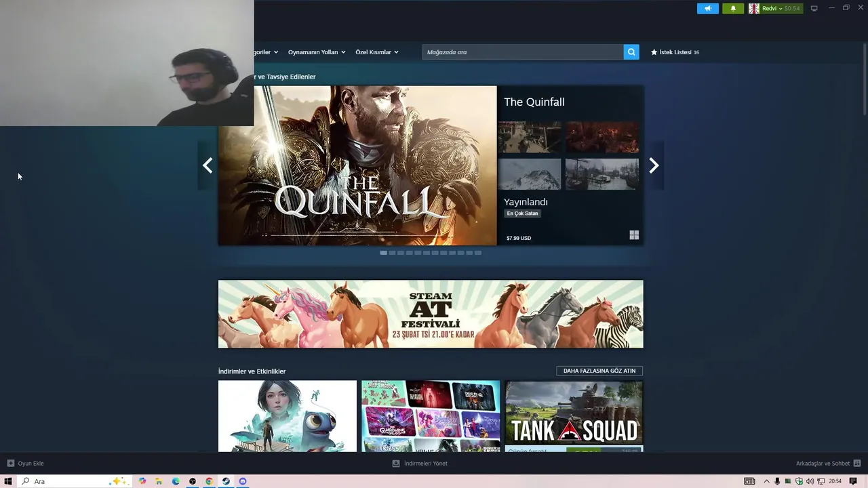Click the plus icon next to Oyun Ekle
This screenshot has width=868, height=488.
10,464
